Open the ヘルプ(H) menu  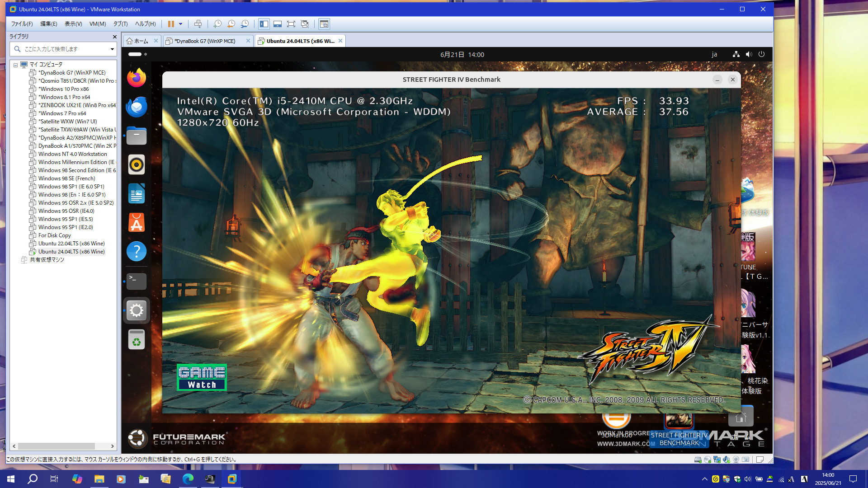[x=145, y=24]
